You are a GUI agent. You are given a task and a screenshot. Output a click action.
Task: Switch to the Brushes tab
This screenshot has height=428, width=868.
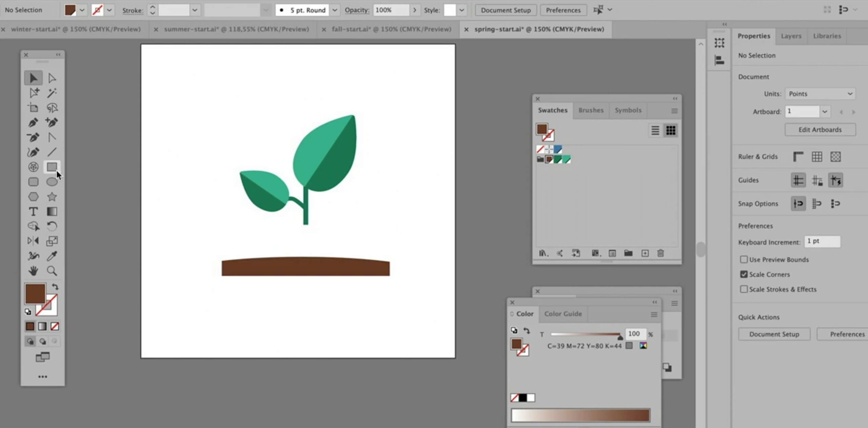(x=591, y=110)
